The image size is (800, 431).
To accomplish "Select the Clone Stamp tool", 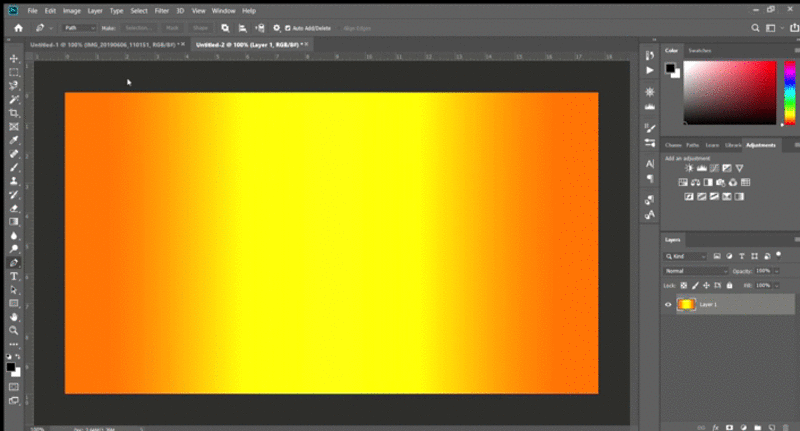I will pos(14,181).
